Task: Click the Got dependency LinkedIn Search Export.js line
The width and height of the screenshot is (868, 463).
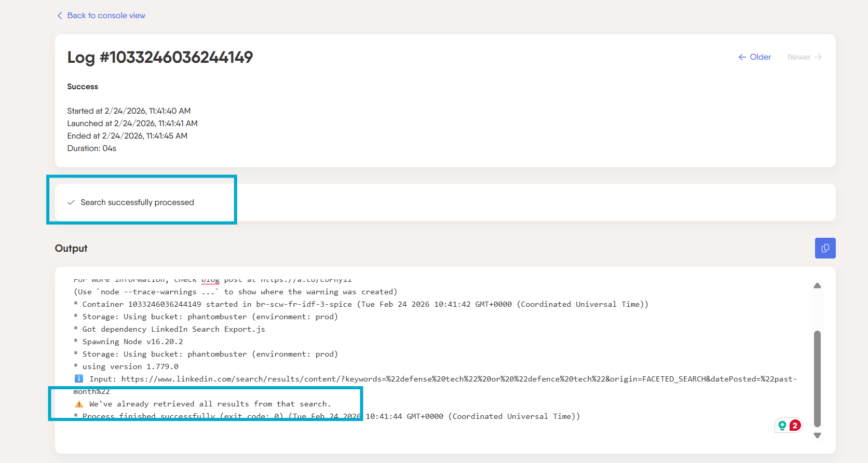Action: 169,329
